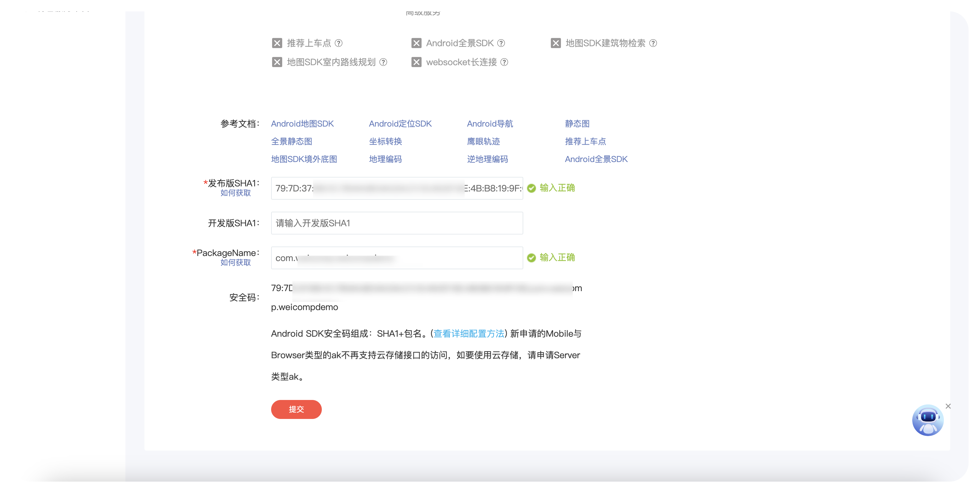Screen dimensions: 980x493
Task: Focus the PackageName input field
Action: (x=397, y=258)
